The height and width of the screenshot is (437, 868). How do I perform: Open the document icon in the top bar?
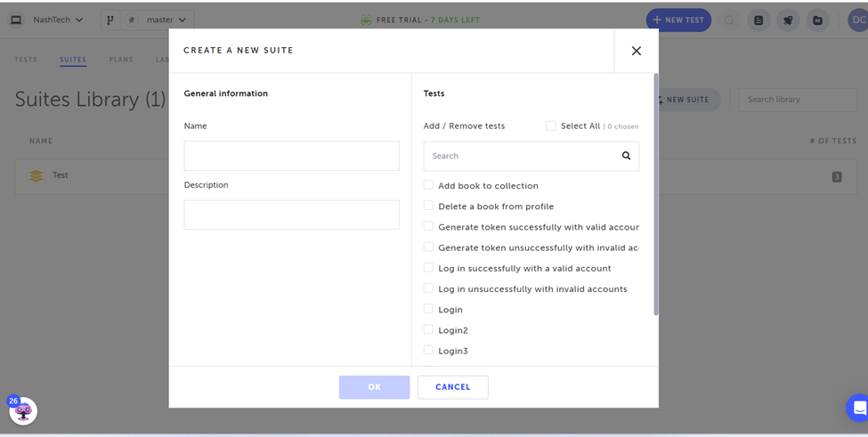click(758, 20)
